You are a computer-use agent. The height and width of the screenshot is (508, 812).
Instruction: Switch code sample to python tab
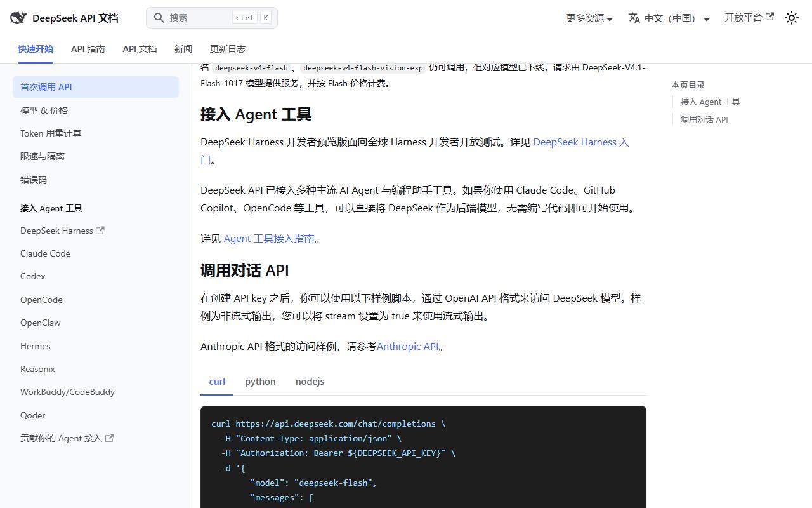(260, 382)
